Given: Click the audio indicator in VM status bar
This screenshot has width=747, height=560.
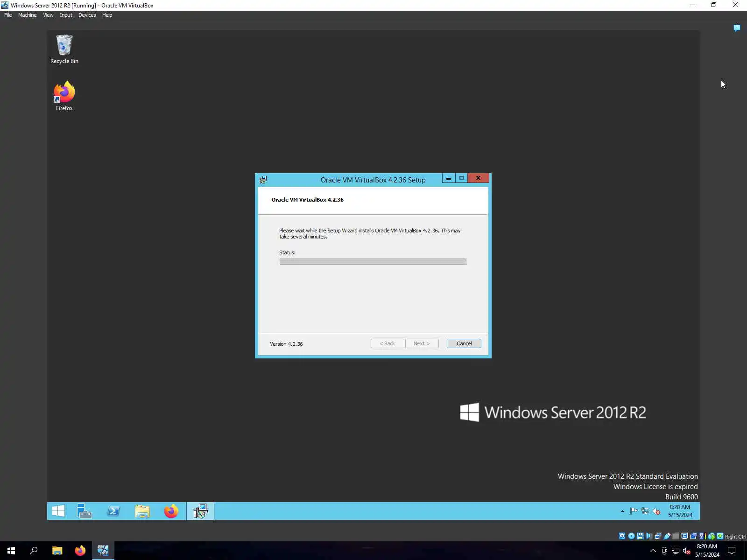Looking at the screenshot, I should pos(649,536).
